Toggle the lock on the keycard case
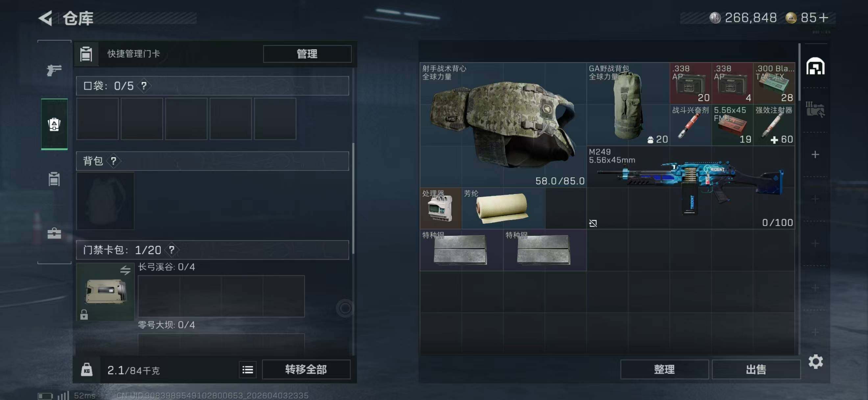The image size is (868, 400). coord(84,314)
